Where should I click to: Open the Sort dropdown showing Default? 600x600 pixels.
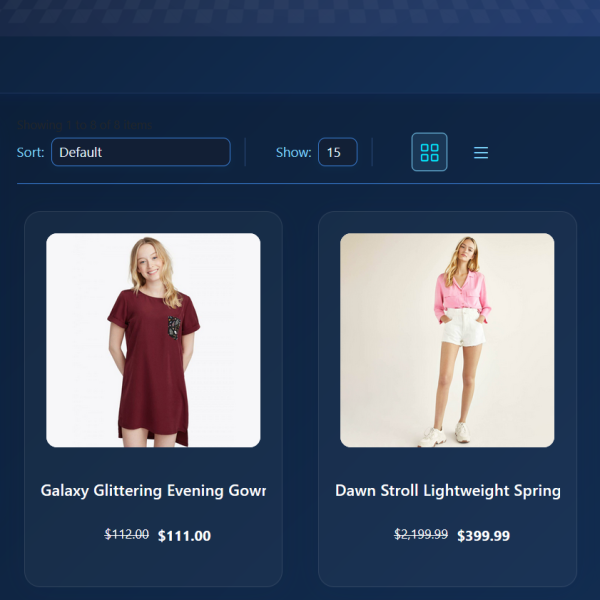click(141, 152)
